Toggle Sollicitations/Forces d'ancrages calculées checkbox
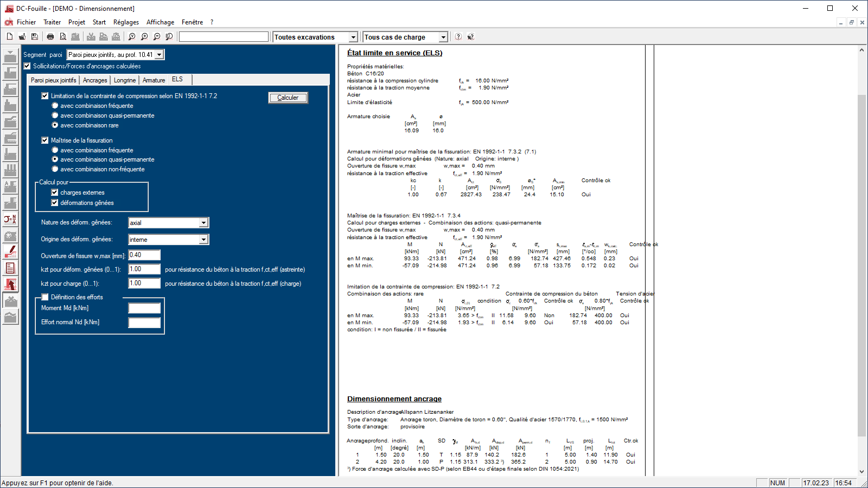The height and width of the screenshot is (488, 868). (27, 66)
